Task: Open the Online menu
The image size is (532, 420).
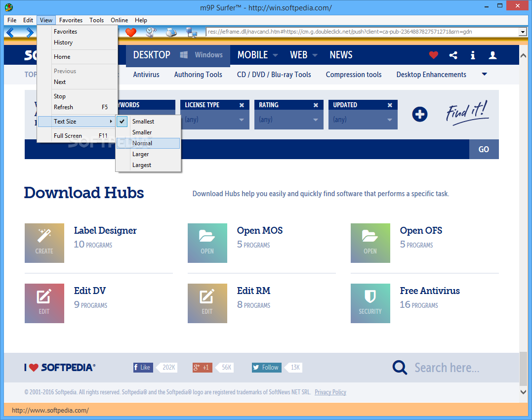Action: (x=119, y=20)
